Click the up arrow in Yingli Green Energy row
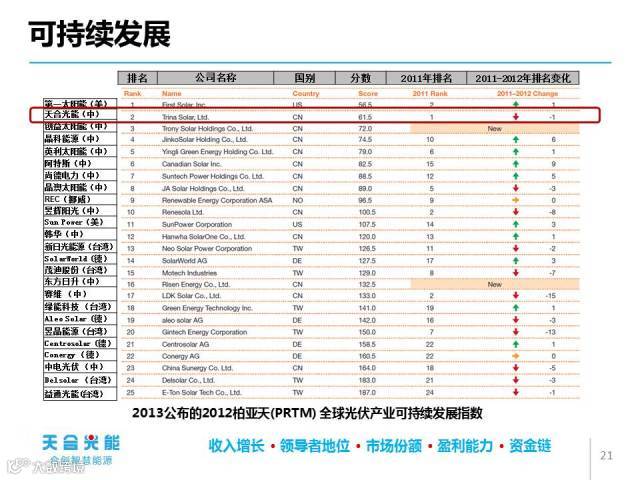Viewport: 640px width, 480px height. [516, 152]
